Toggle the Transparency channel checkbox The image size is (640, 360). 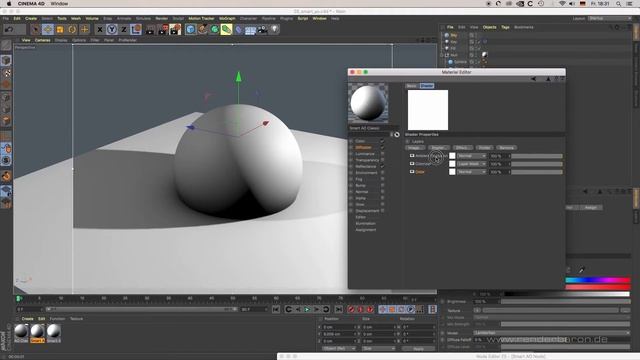point(382,160)
